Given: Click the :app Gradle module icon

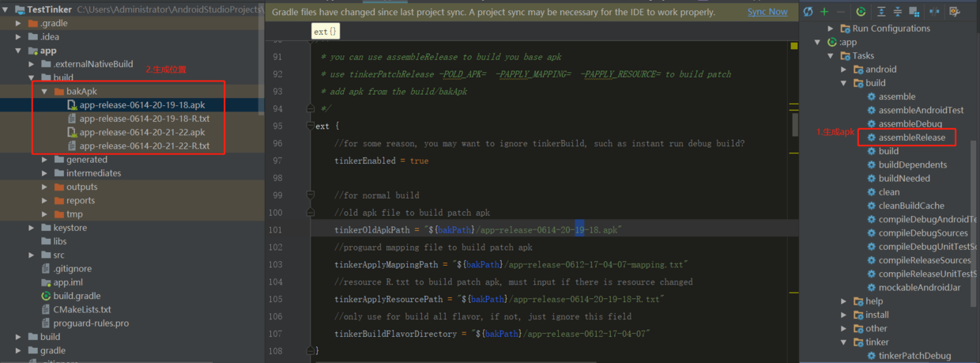Looking at the screenshot, I should click(x=831, y=42).
